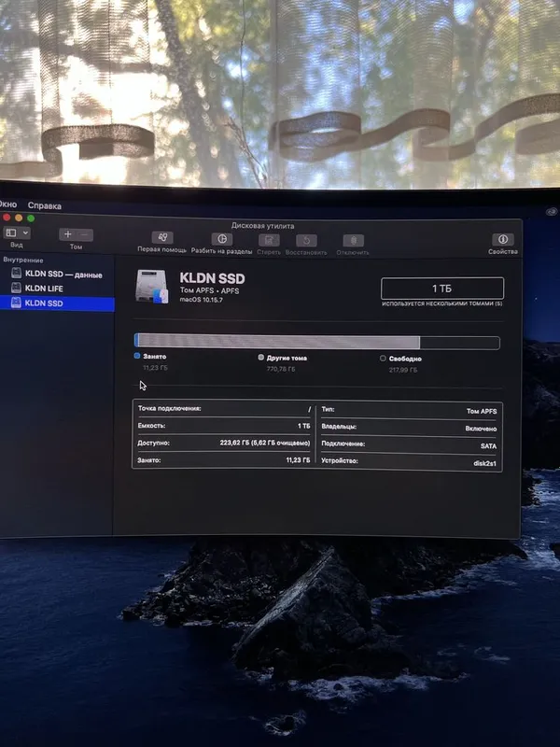Click the 'Емкость:' row value 1 ТБ
The height and width of the screenshot is (747, 560).
point(304,426)
